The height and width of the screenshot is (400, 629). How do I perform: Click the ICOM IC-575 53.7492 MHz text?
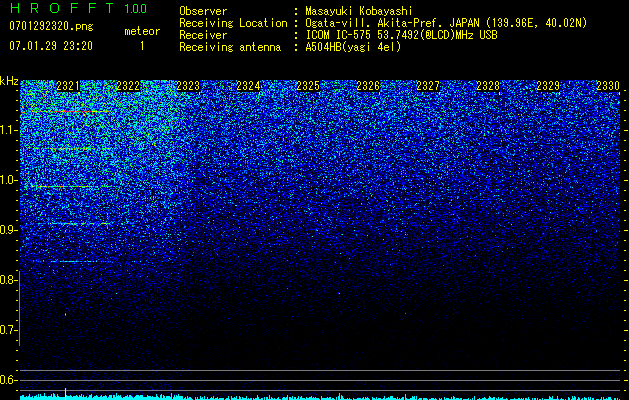[x=401, y=35]
